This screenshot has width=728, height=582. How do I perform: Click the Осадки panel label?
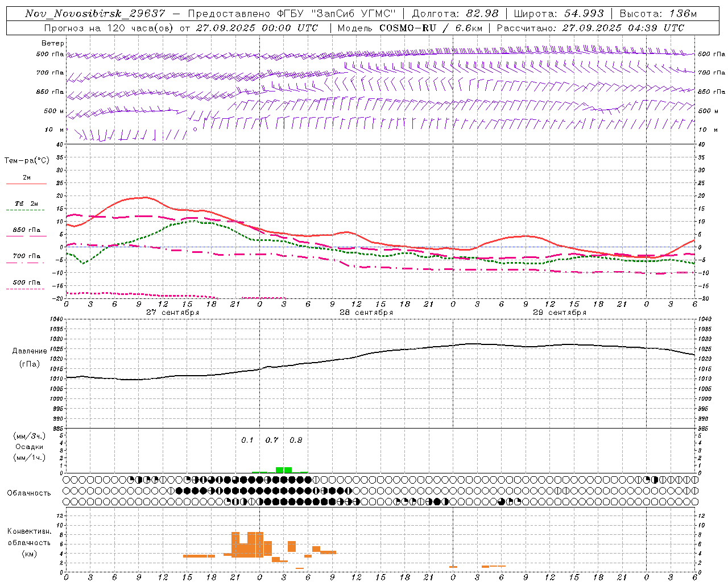pos(29,447)
